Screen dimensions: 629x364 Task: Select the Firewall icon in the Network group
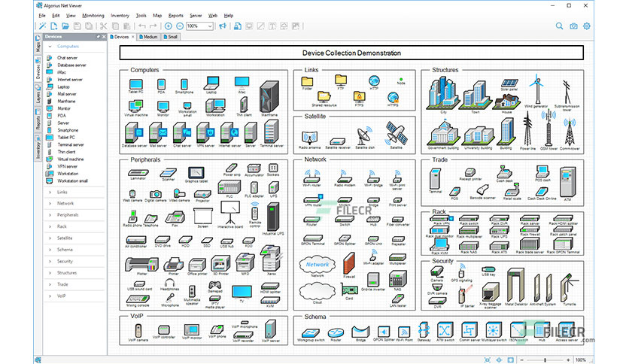(349, 263)
